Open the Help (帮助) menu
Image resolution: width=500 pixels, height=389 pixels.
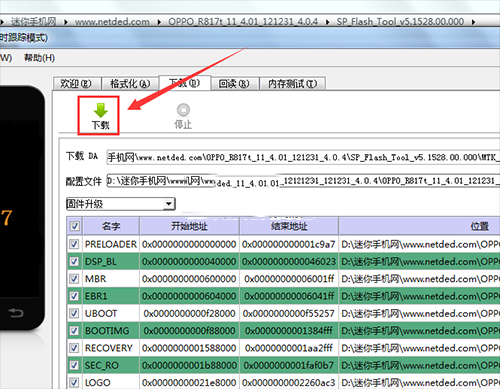[39, 58]
